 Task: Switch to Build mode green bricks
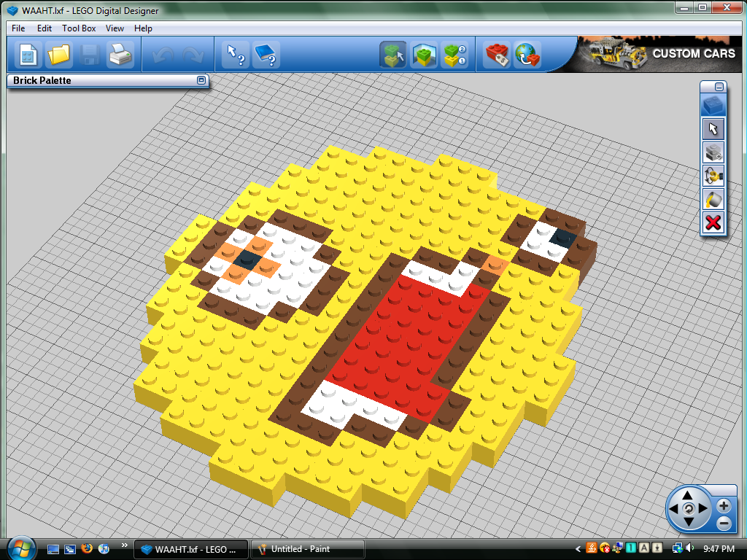393,55
